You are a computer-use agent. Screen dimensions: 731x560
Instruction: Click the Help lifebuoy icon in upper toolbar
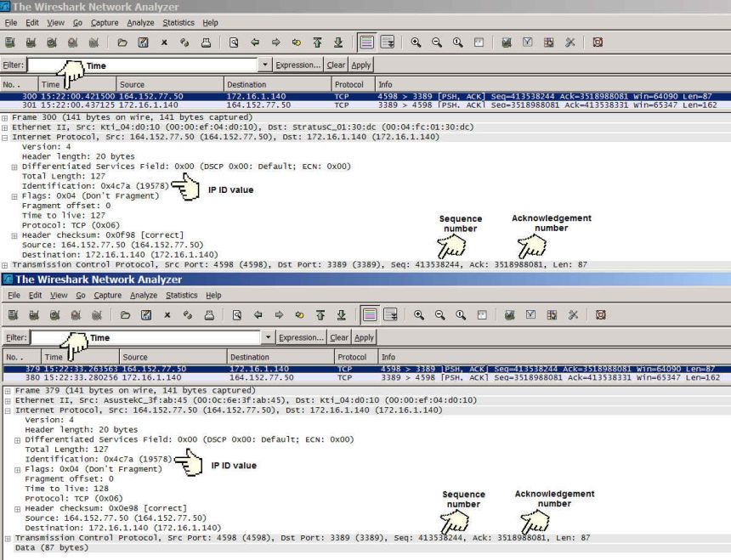pyautogui.click(x=598, y=42)
